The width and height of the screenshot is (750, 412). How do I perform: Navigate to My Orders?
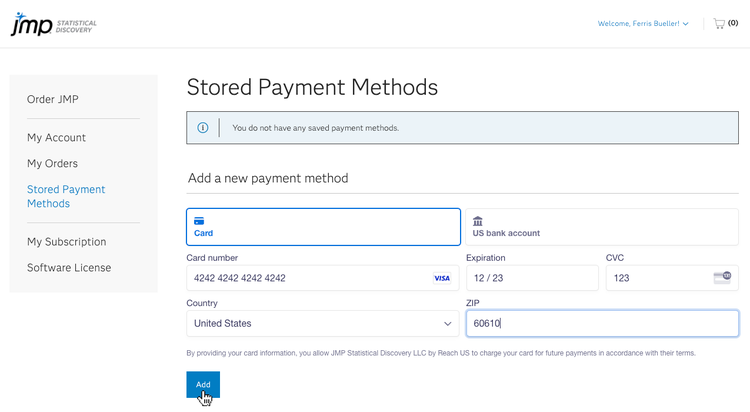point(52,164)
